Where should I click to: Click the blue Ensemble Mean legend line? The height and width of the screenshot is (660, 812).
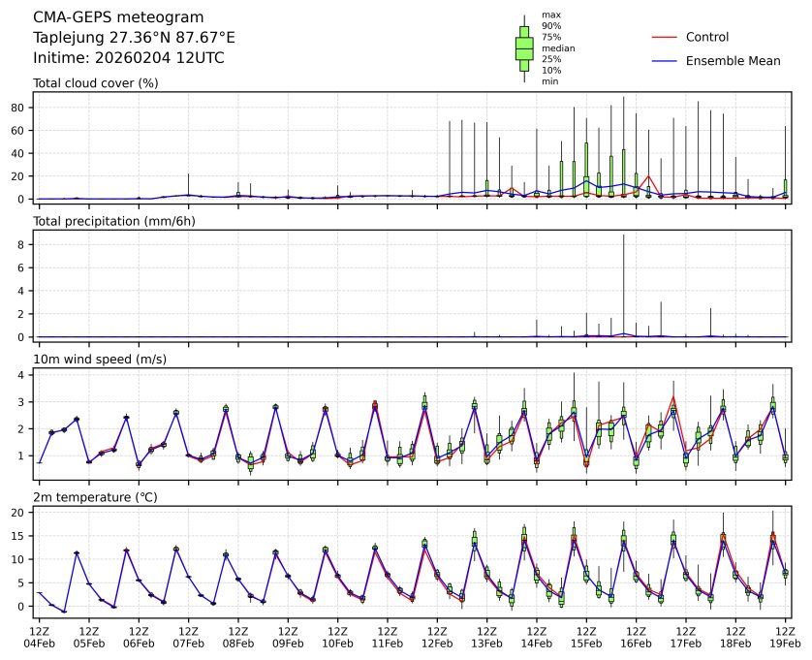coord(664,61)
